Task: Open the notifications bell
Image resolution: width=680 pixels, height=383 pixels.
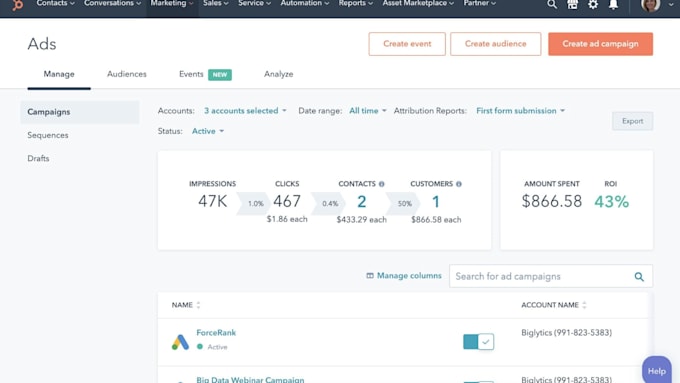Action: click(x=613, y=4)
